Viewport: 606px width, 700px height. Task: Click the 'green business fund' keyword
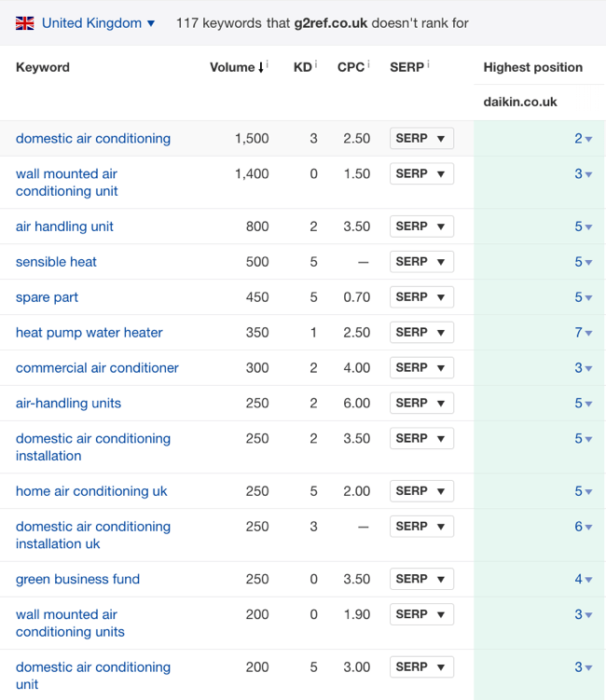(77, 579)
